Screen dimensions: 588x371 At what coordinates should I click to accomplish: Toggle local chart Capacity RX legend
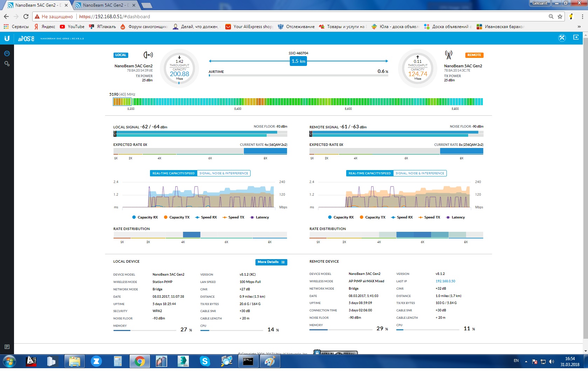(145, 217)
